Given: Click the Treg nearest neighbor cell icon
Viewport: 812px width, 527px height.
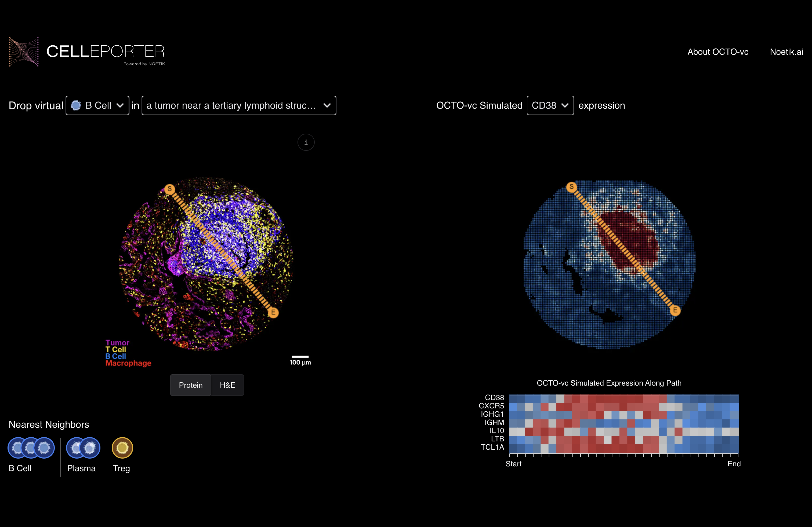Looking at the screenshot, I should [x=122, y=448].
